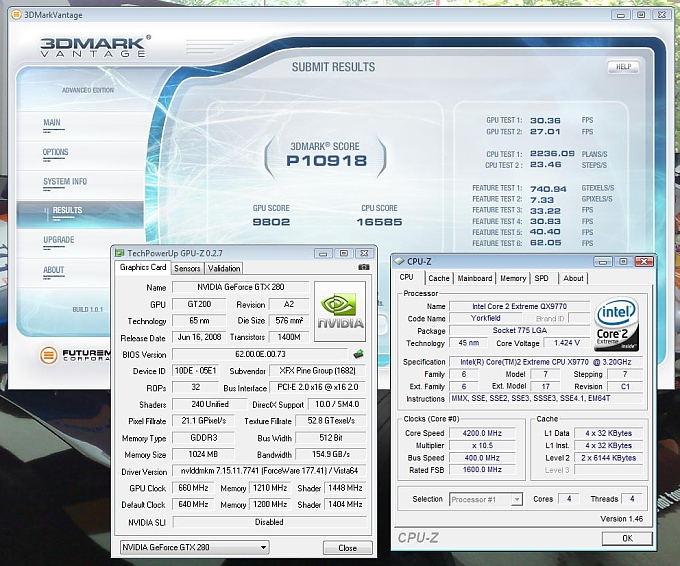
Task: Click the GPU TEST 1 result 30.36
Action: pyautogui.click(x=545, y=121)
